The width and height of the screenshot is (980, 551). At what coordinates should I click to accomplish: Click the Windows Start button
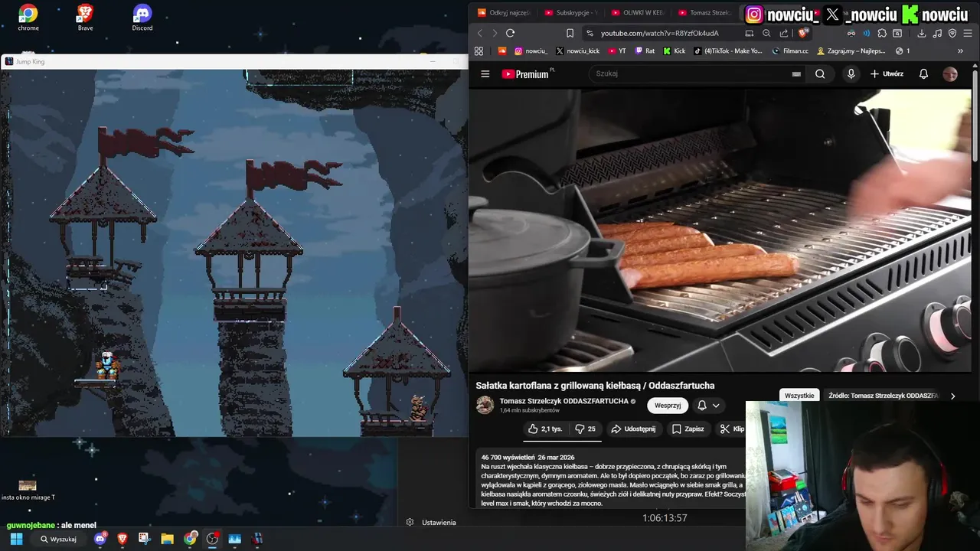[16, 539]
